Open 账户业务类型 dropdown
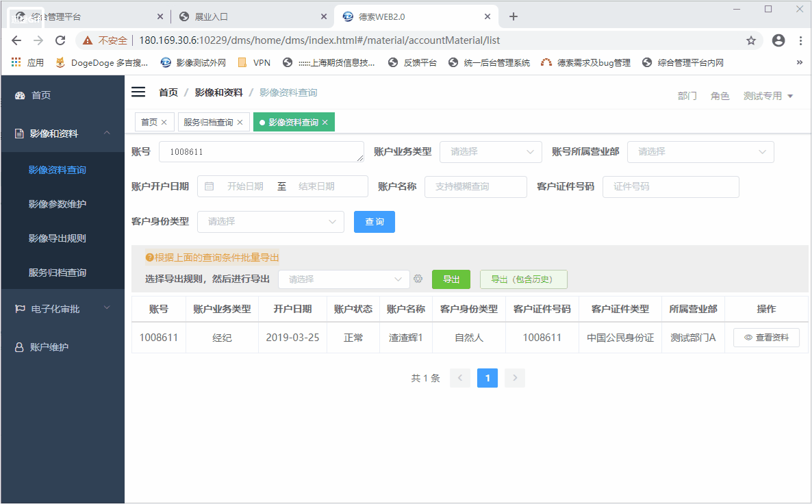This screenshot has width=812, height=504. click(490, 152)
